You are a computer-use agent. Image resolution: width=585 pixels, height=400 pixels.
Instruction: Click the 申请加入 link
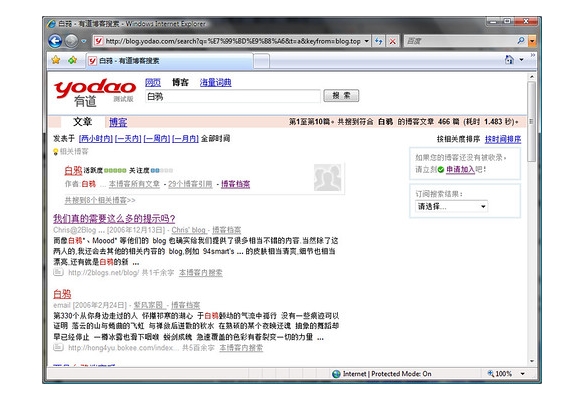(x=460, y=170)
